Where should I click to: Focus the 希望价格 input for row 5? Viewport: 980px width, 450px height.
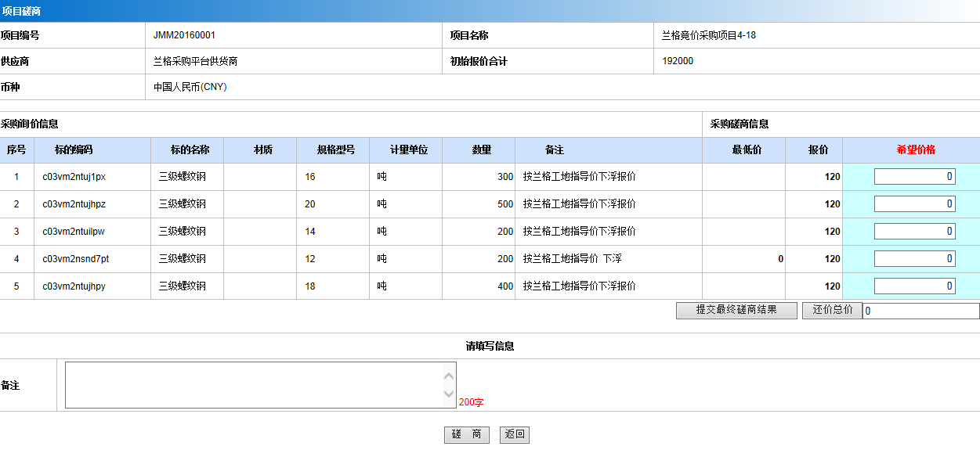(914, 286)
